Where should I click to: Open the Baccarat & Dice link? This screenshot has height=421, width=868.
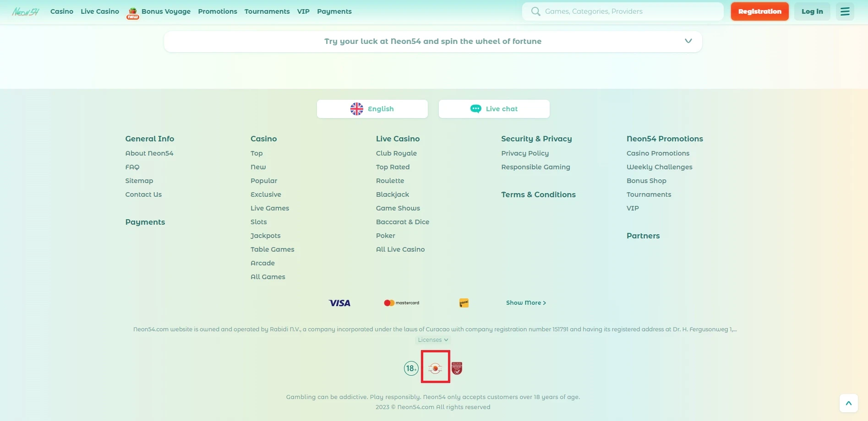point(403,222)
